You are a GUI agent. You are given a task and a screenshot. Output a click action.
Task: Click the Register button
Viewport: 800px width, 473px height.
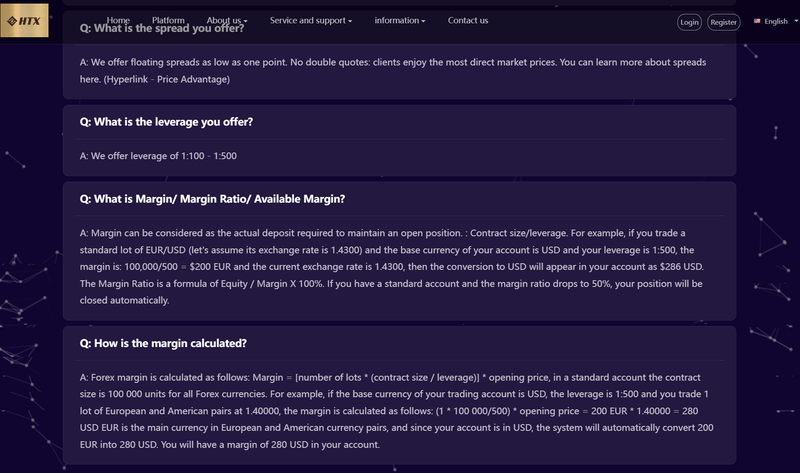pos(723,22)
